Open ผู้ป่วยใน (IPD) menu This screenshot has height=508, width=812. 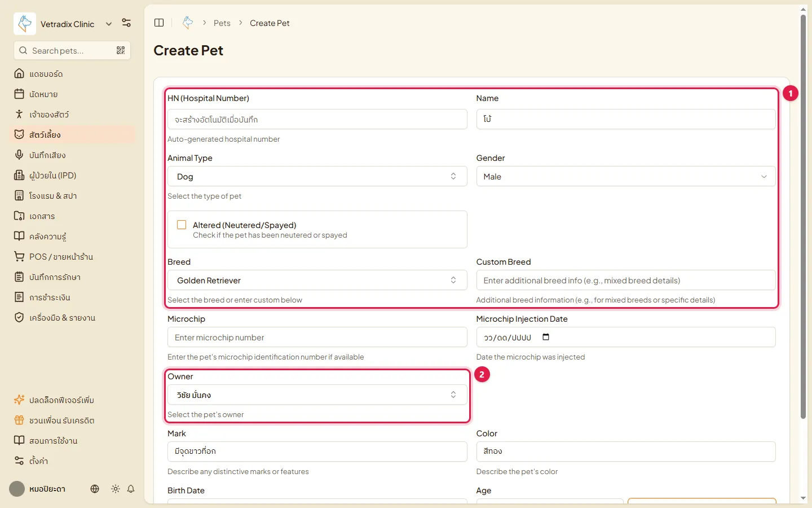[x=72, y=176]
